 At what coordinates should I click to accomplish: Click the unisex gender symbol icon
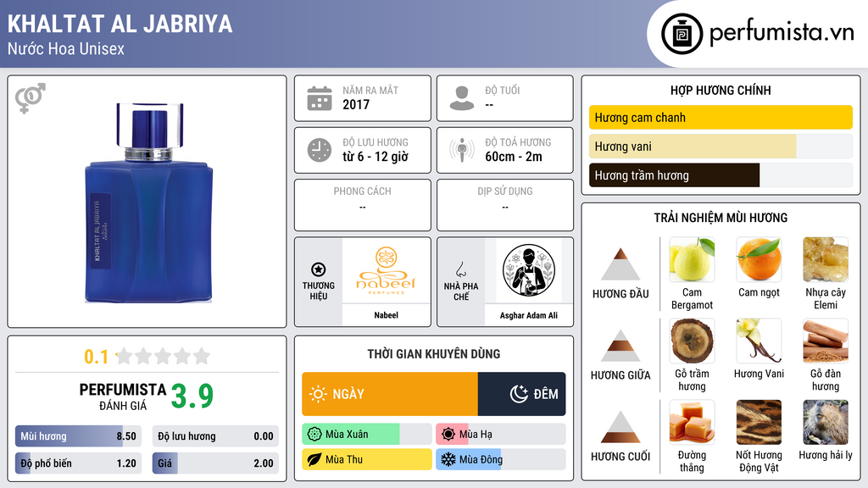31,98
